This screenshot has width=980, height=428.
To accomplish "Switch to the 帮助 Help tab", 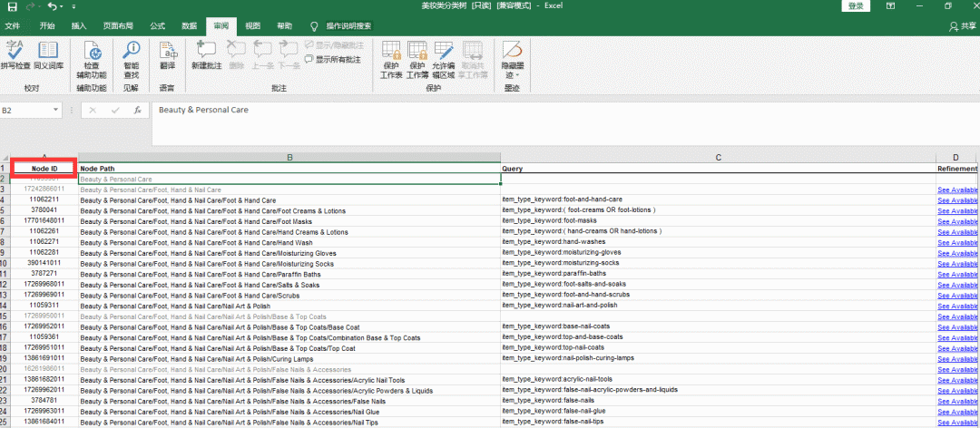I will coord(284,26).
